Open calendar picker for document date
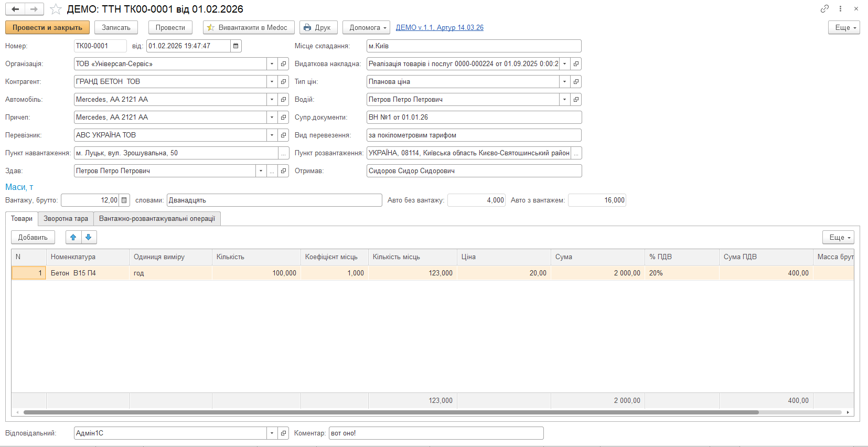The height and width of the screenshot is (447, 868). pos(236,46)
